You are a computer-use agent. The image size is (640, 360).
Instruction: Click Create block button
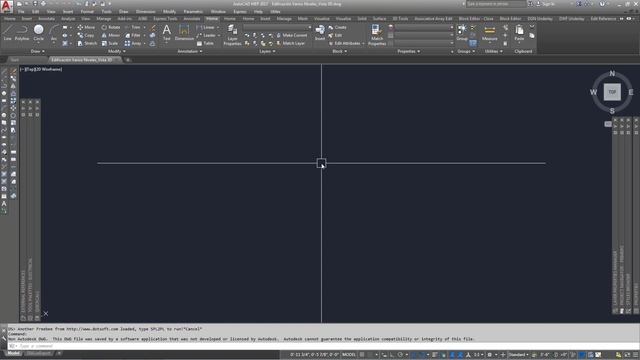pyautogui.click(x=337, y=27)
